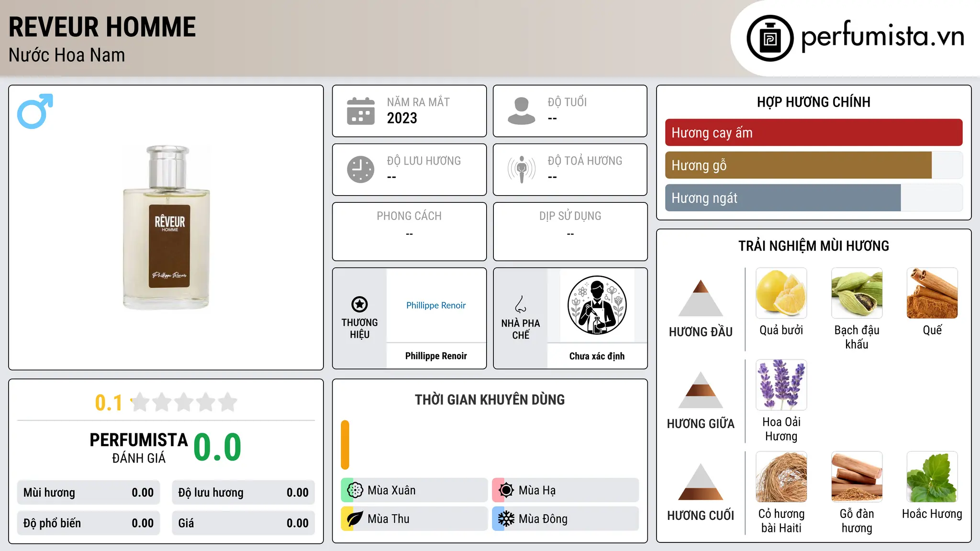Click the orange recommended-time bar
Viewport: 980px width, 551px height.
pyautogui.click(x=345, y=445)
